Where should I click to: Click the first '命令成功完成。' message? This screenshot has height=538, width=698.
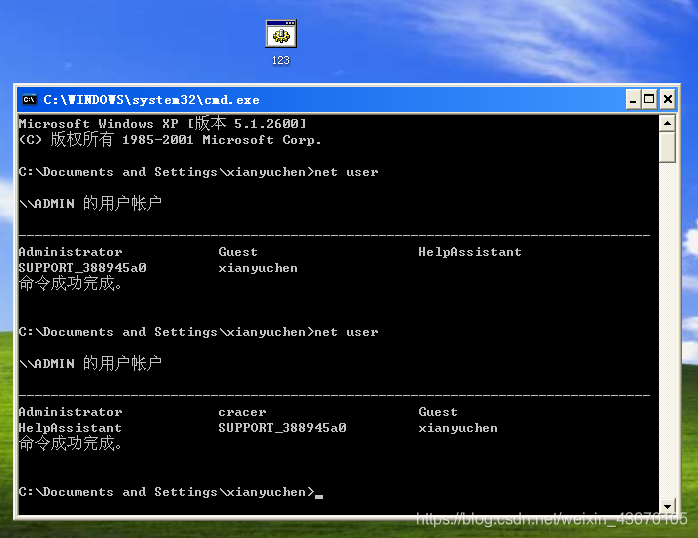tap(70, 283)
